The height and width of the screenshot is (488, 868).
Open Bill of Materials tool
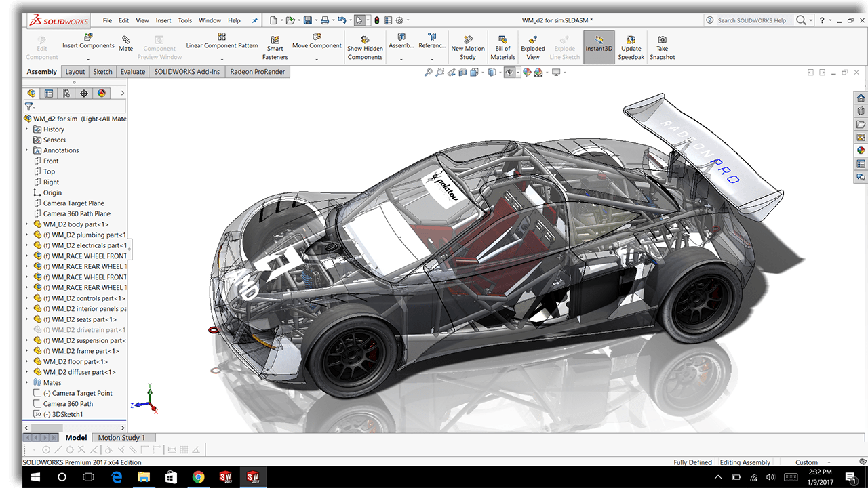tap(502, 45)
